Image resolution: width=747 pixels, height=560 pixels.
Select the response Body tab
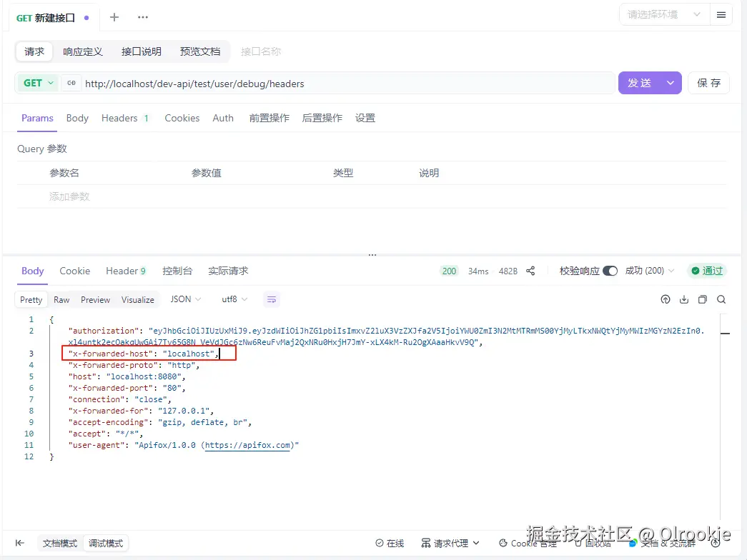32,271
